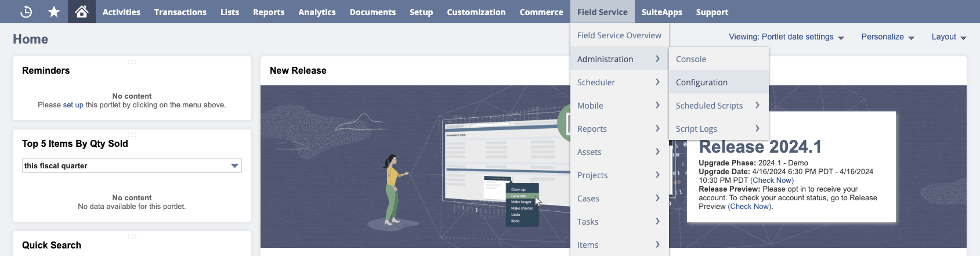980x256 pixels.
Task: Open the SuiteApps menu
Action: tap(662, 12)
